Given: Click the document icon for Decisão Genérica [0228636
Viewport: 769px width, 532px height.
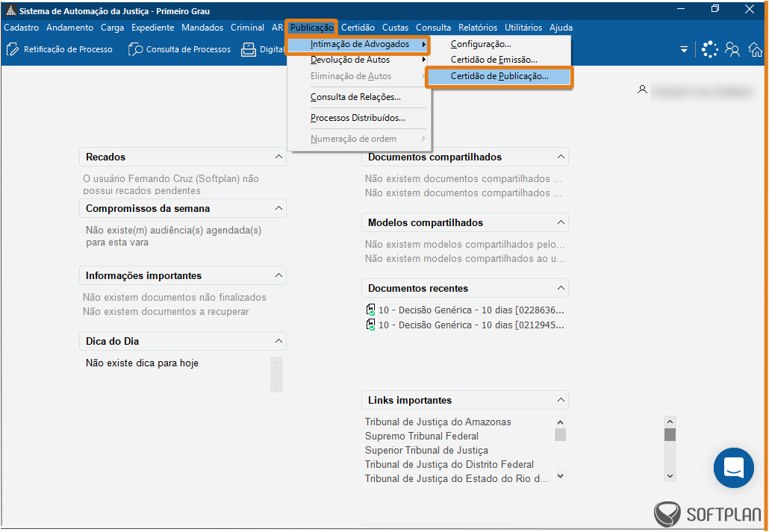Looking at the screenshot, I should coord(370,310).
